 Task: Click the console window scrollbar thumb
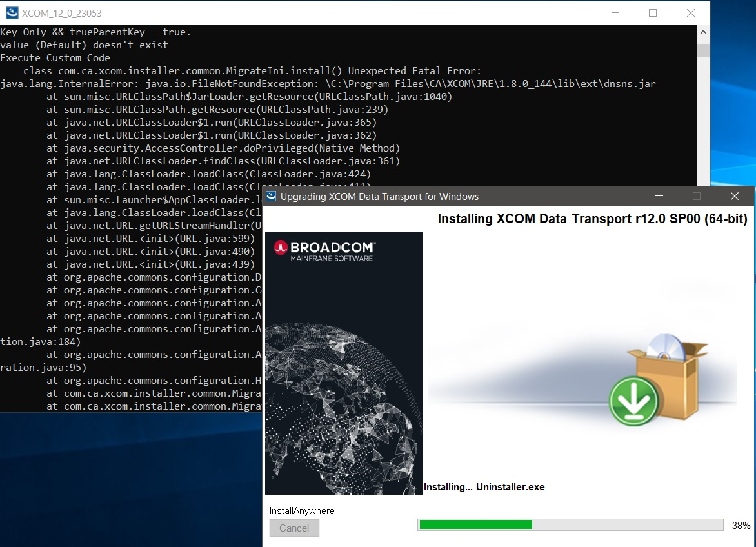point(703,50)
